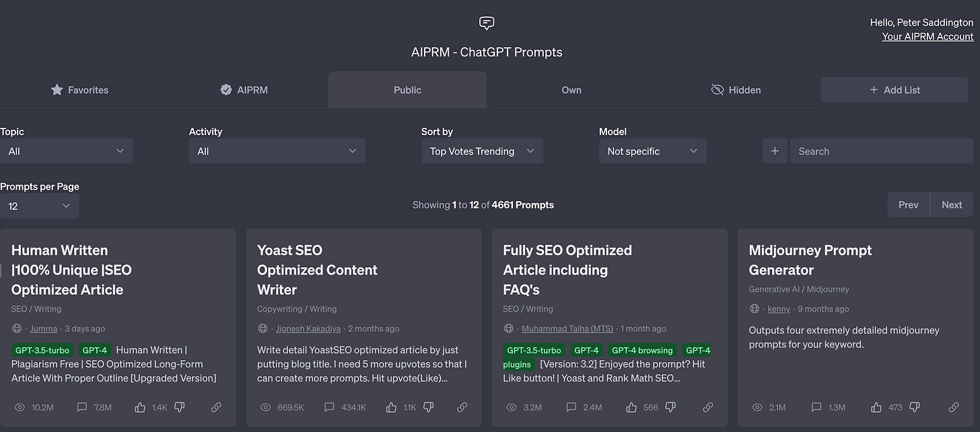Image resolution: width=980 pixels, height=432 pixels.
Task: Upvote the Midjourney Prompt Generator prompt
Action: 876,407
